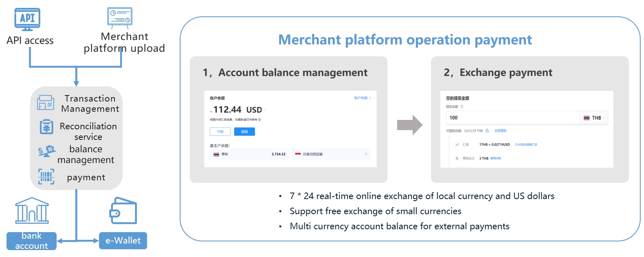Click the payment barcode scanner icon
Image resolution: width=644 pixels, height=257 pixels.
46,177
